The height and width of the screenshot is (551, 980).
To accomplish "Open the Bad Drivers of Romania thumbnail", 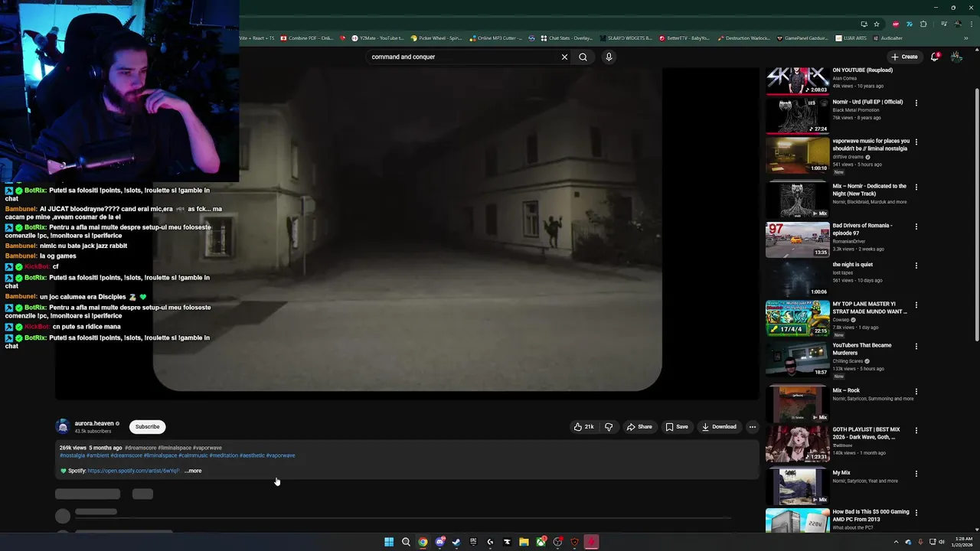I will click(x=798, y=240).
